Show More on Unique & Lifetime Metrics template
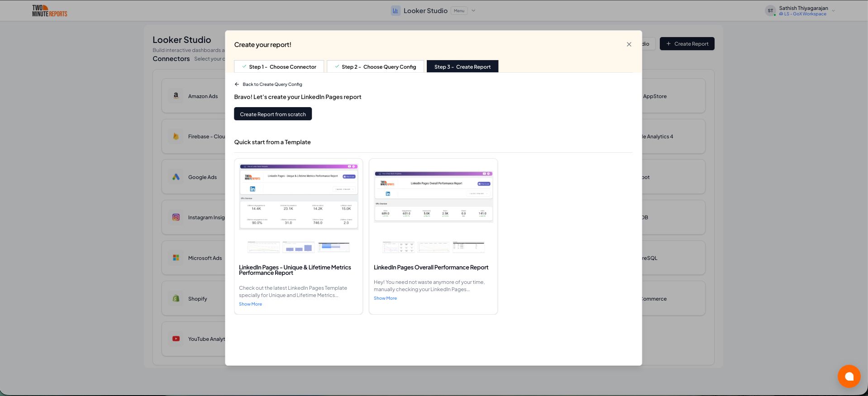 (x=250, y=304)
